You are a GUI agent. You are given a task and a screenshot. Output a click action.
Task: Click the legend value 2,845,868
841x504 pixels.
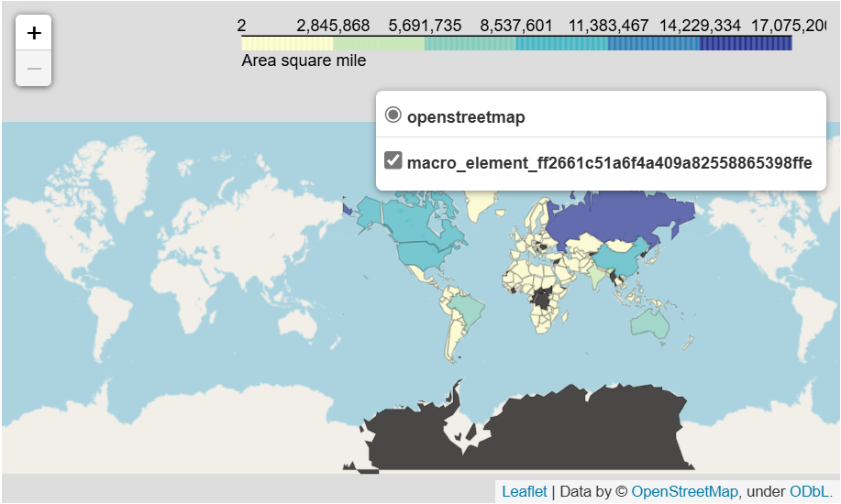coord(333,26)
